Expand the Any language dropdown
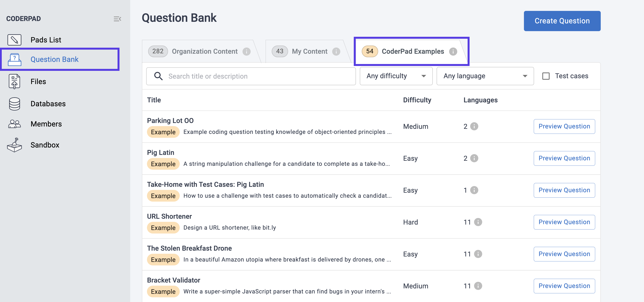 (x=485, y=76)
